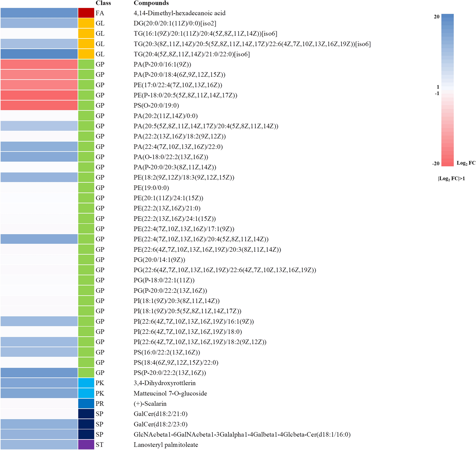Select the compound name 4,14-Dimethyl-hexadecanoic acid

[x=180, y=13]
